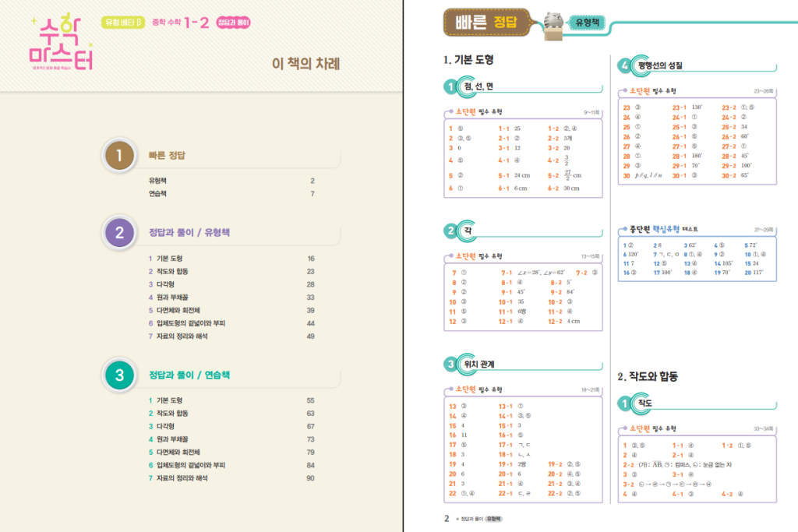Viewport: 798px width, 532px height.
Task: Click the pink 정답과 풀이 badge in the header
Action: click(234, 23)
